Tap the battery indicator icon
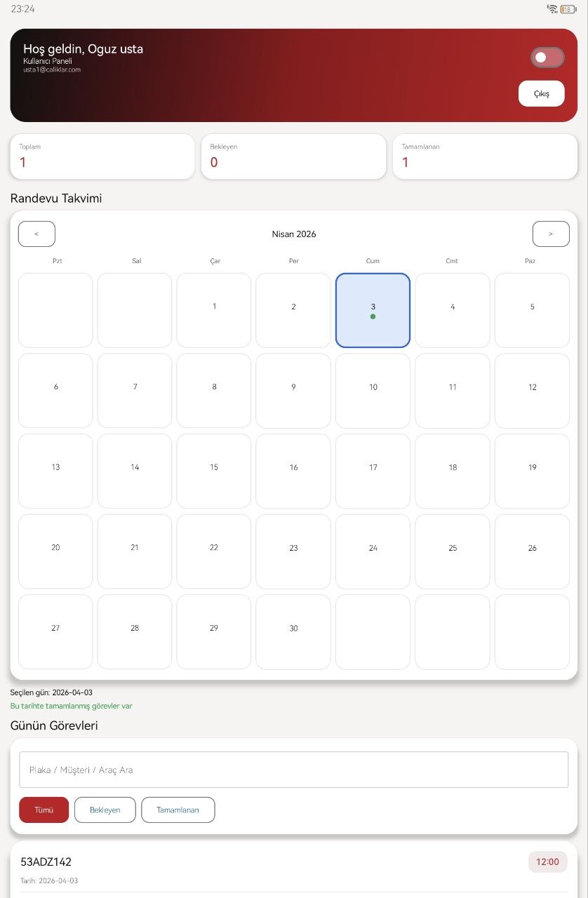This screenshot has width=588, height=898. 567,9
